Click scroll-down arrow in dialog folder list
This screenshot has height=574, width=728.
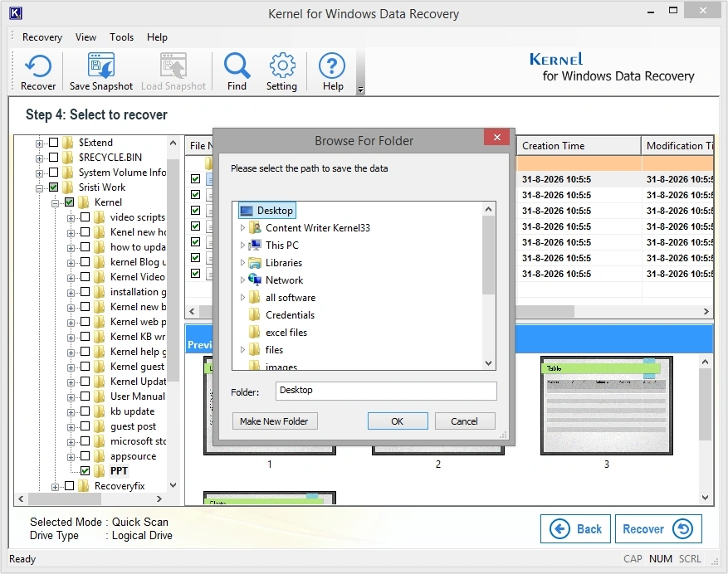[488, 362]
